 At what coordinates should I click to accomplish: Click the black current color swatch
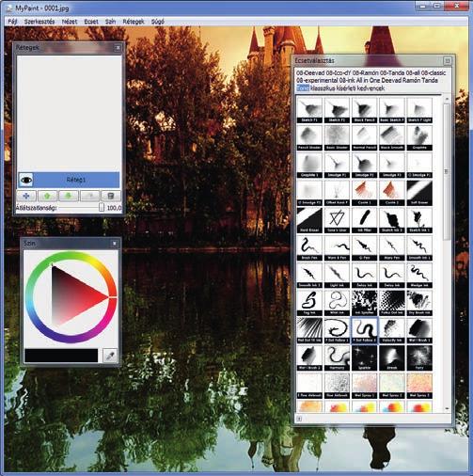click(61, 356)
